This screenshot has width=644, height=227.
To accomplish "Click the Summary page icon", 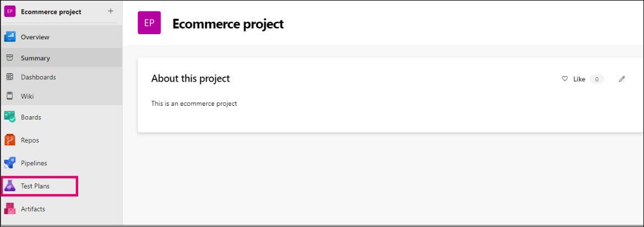I will tap(10, 58).
